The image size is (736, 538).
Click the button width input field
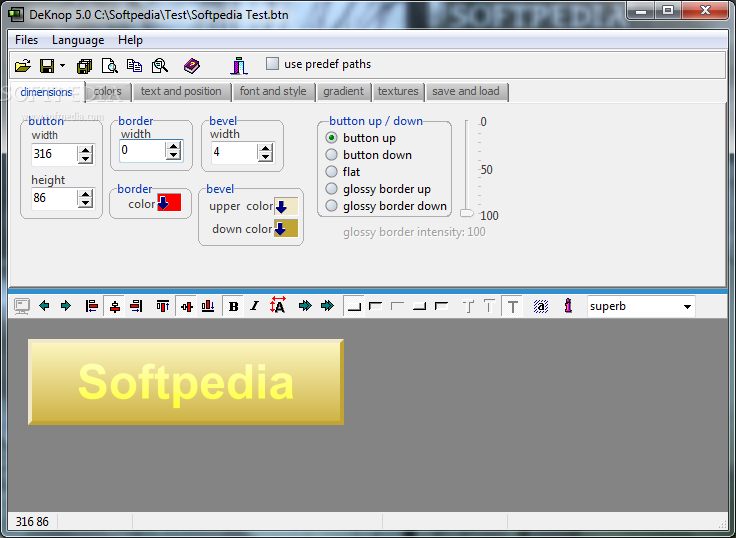click(54, 154)
